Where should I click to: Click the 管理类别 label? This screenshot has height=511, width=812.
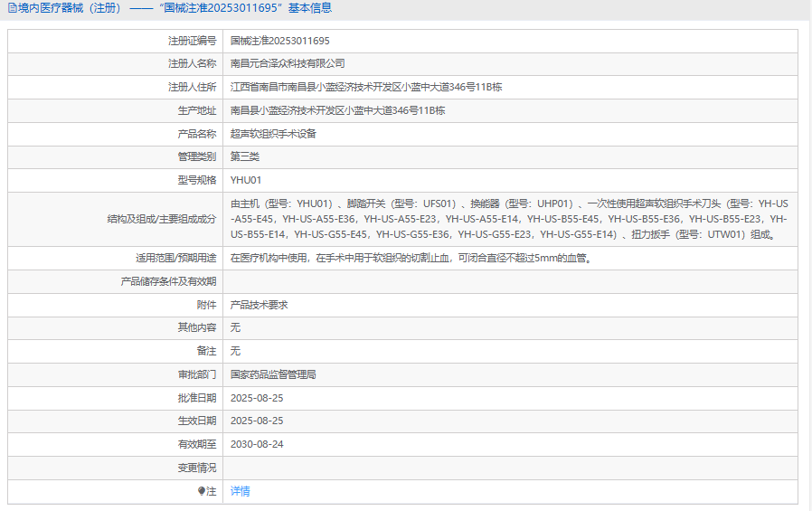[x=197, y=156]
